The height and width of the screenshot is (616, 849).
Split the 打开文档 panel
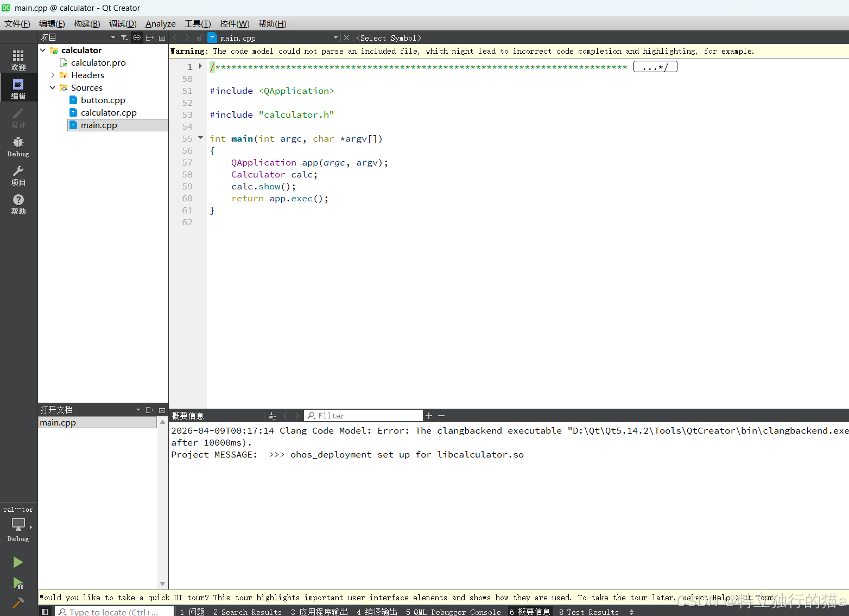150,410
